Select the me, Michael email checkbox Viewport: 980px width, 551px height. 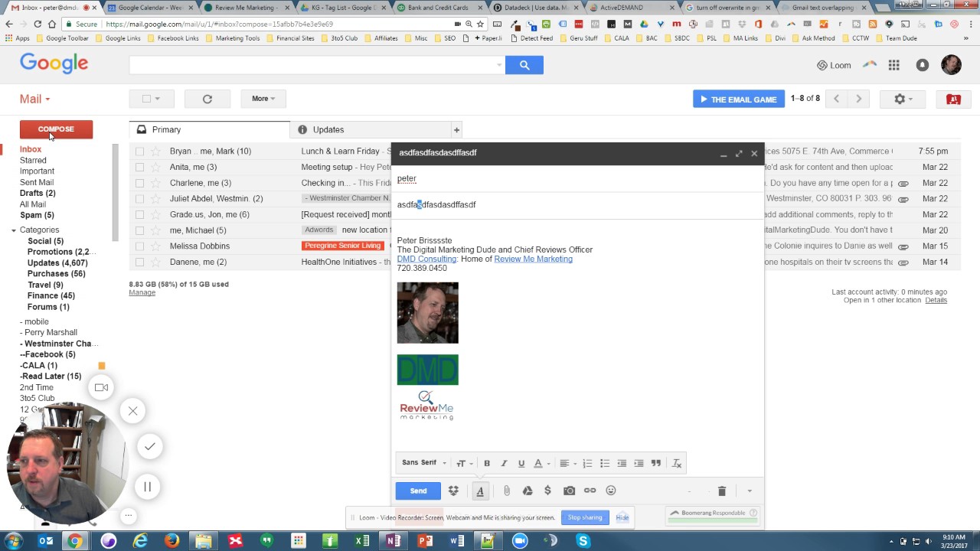(139, 230)
